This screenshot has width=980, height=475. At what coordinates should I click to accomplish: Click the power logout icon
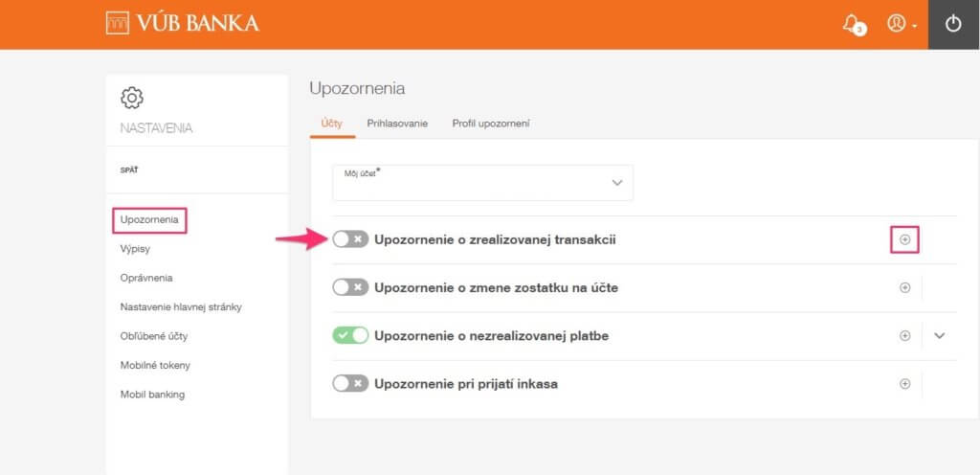tap(953, 24)
